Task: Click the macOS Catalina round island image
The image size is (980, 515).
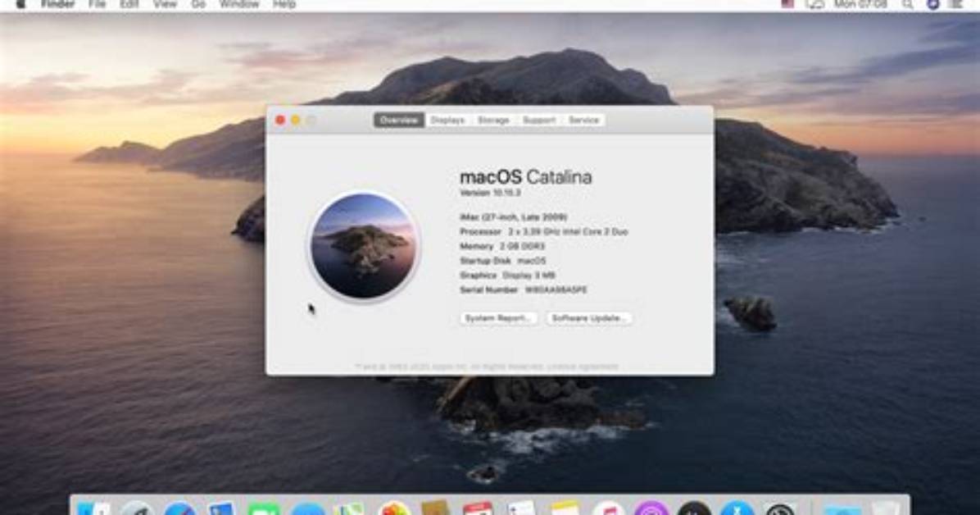Action: pos(364,246)
